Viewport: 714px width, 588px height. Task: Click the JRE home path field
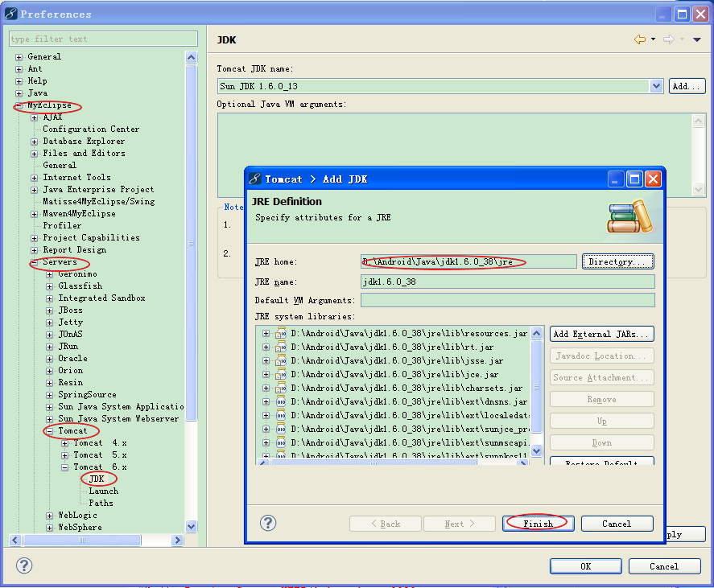pyautogui.click(x=468, y=261)
